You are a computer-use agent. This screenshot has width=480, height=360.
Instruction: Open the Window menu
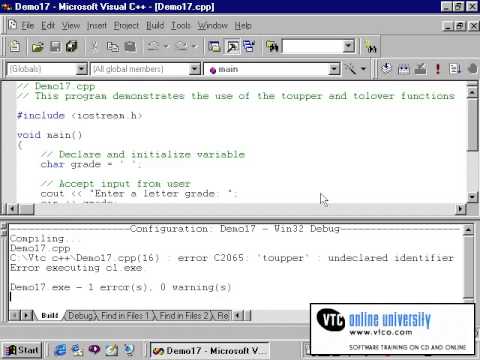tap(213, 26)
